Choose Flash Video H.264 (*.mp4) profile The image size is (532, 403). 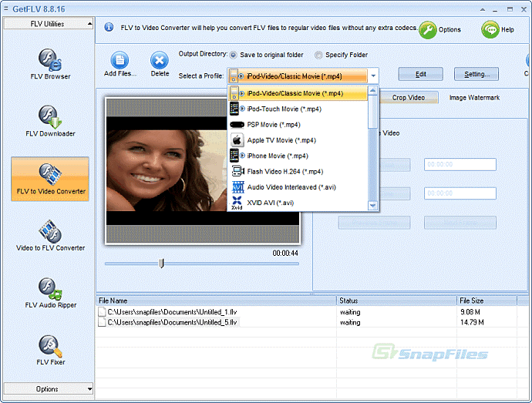point(298,171)
